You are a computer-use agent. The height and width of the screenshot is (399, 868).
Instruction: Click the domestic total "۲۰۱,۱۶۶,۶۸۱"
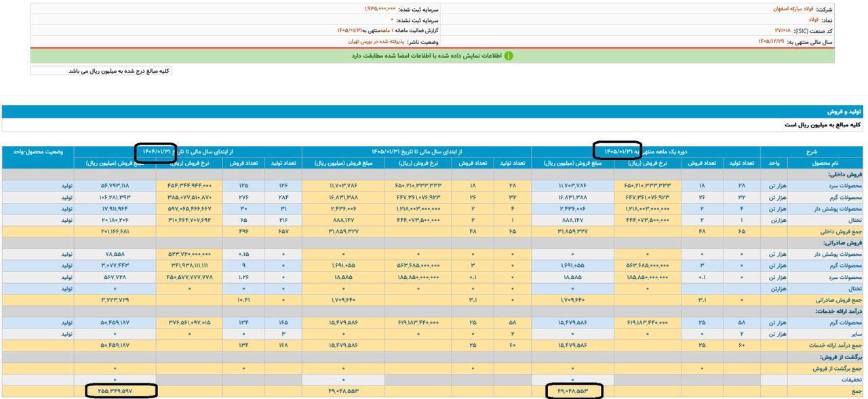pyautogui.click(x=115, y=231)
